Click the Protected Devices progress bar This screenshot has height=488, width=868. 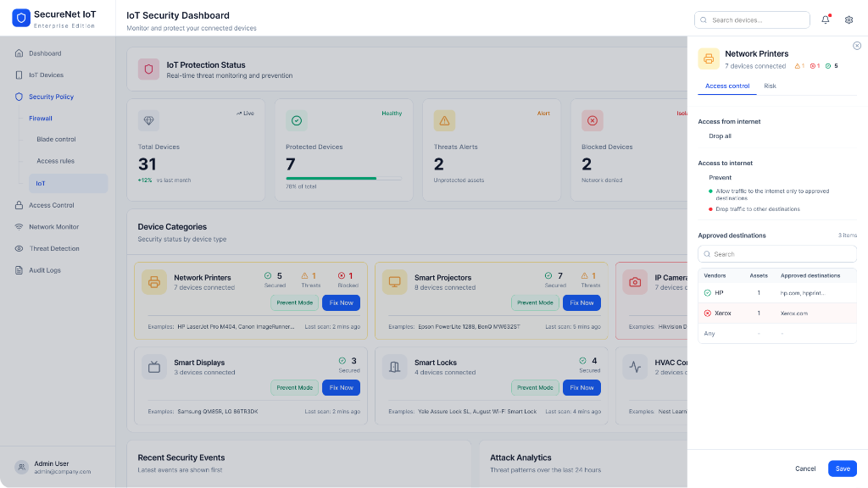click(x=344, y=178)
